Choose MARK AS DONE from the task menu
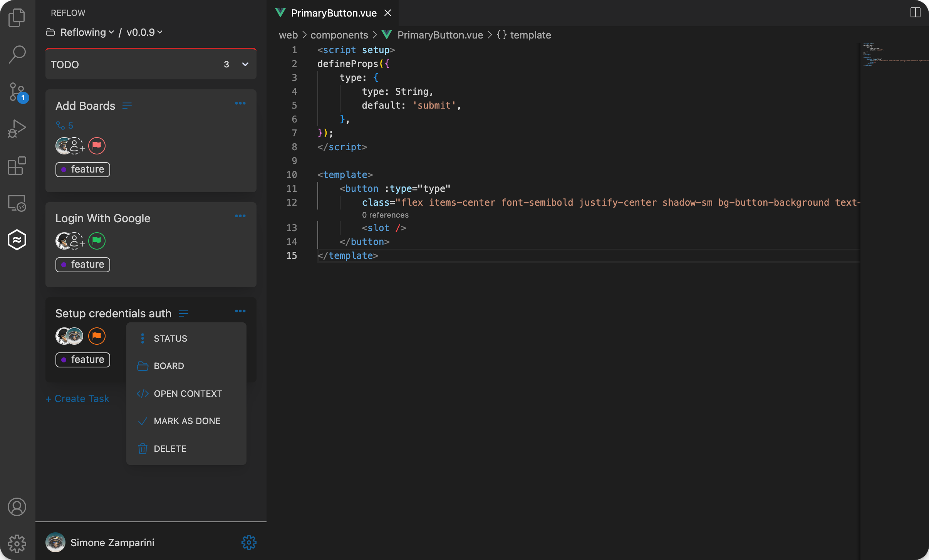The height and width of the screenshot is (560, 929). coord(186,421)
